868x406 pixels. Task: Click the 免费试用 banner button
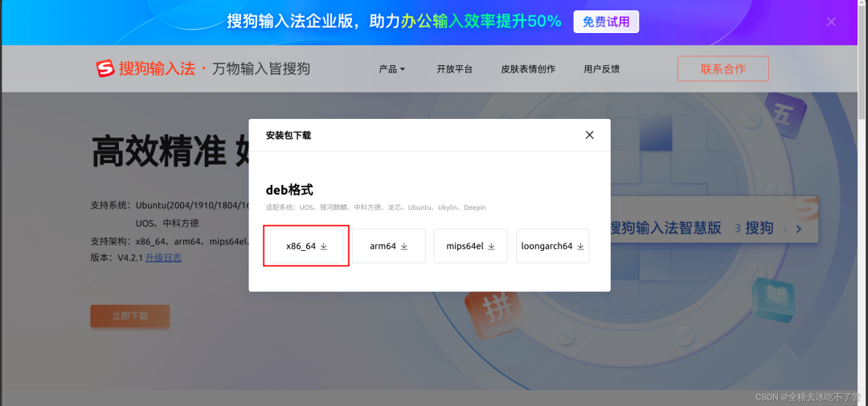pyautogui.click(x=605, y=22)
